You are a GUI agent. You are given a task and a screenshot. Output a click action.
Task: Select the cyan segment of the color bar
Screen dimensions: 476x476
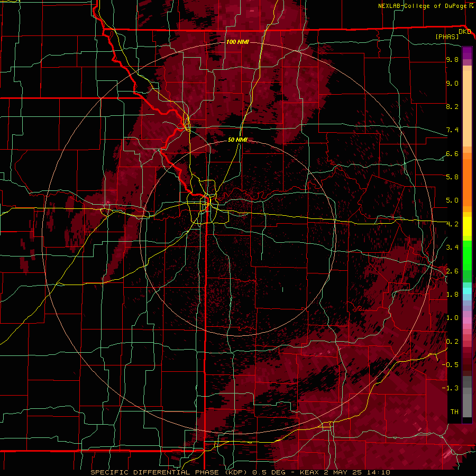(x=467, y=290)
